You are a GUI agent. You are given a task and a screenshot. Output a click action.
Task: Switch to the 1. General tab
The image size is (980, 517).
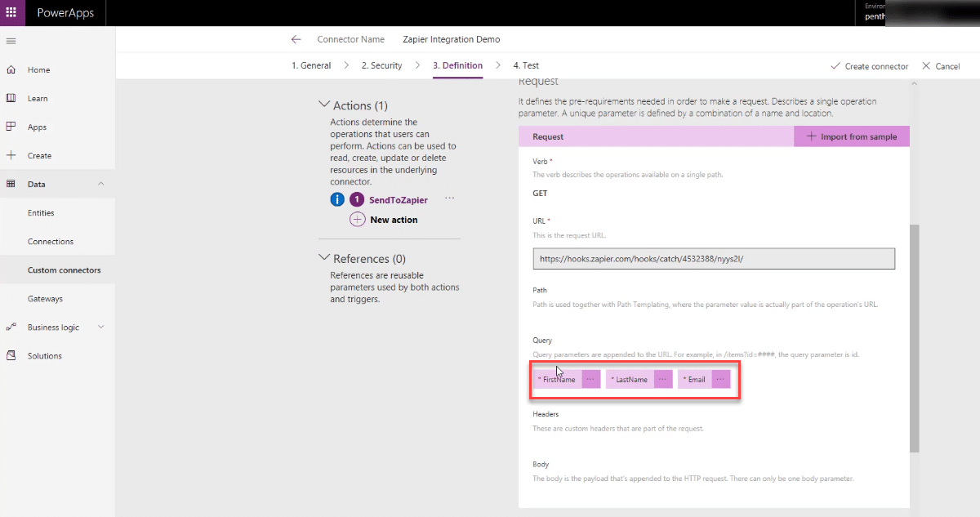pyautogui.click(x=311, y=65)
